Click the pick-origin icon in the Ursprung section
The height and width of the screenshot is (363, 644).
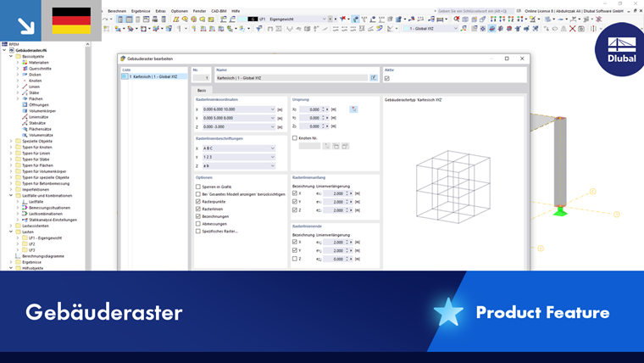click(x=353, y=109)
